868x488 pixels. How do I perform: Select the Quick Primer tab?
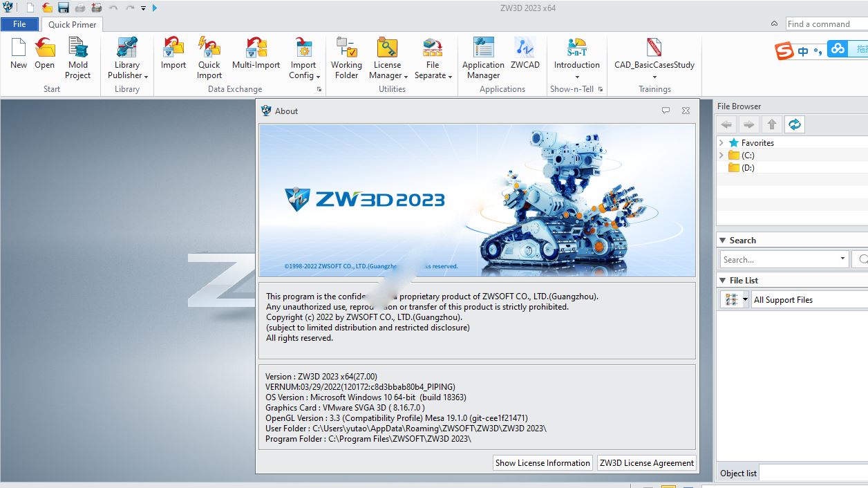pyautogui.click(x=73, y=24)
